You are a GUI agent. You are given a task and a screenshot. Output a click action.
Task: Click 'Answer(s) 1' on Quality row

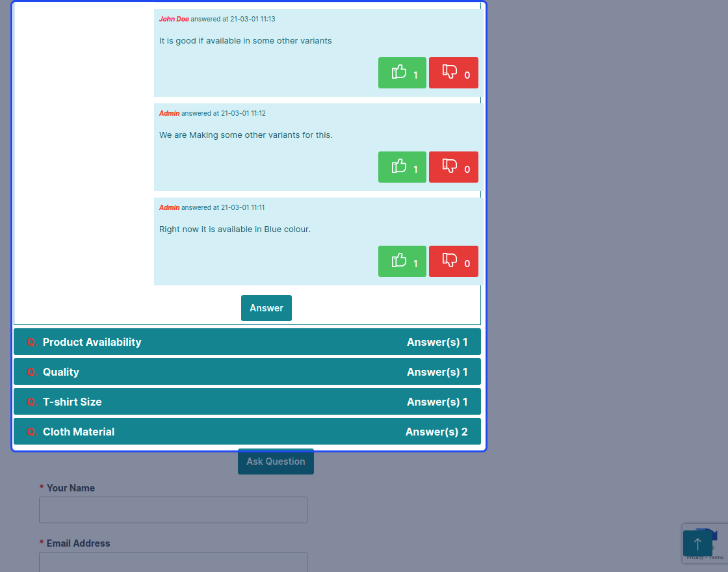pos(437,372)
